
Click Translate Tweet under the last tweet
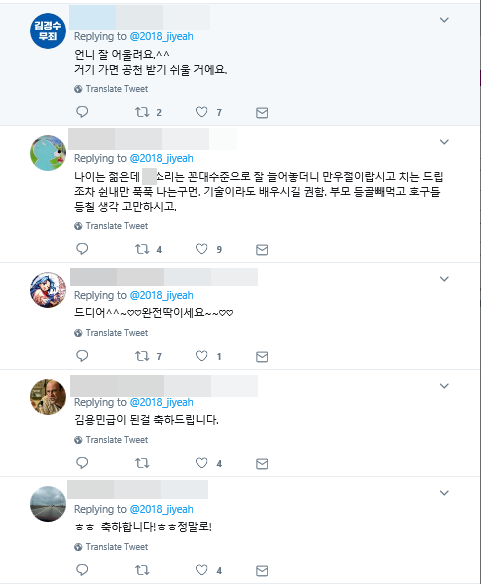[x=117, y=547]
